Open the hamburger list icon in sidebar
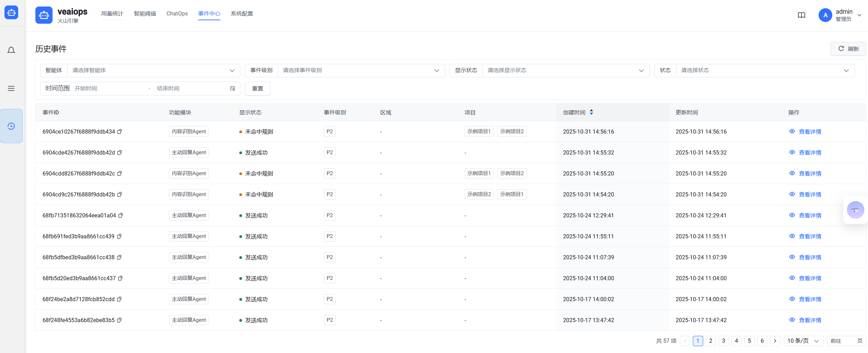Screen dimensions: 868x353 (11, 89)
